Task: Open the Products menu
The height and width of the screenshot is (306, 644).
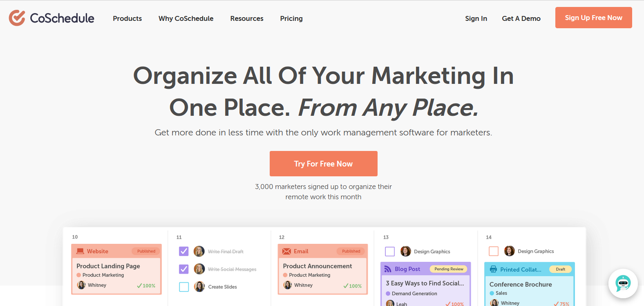Action: point(127,18)
